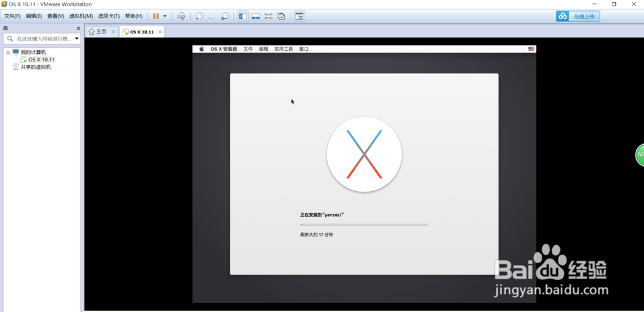Click the OS X El Capitan logo

coord(365,154)
